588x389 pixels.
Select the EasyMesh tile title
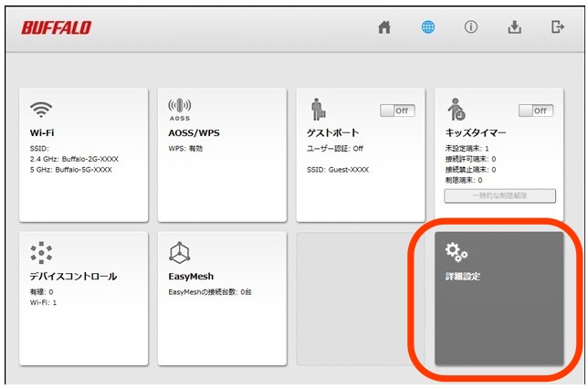point(193,276)
